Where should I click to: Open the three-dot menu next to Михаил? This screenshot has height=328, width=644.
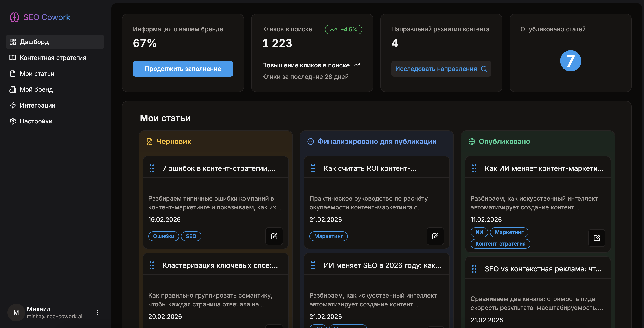coord(97,313)
